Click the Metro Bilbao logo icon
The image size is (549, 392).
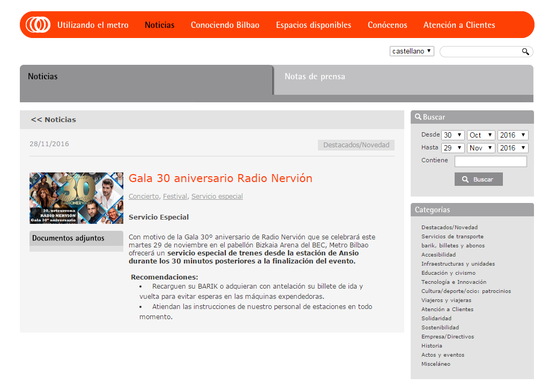(x=38, y=25)
